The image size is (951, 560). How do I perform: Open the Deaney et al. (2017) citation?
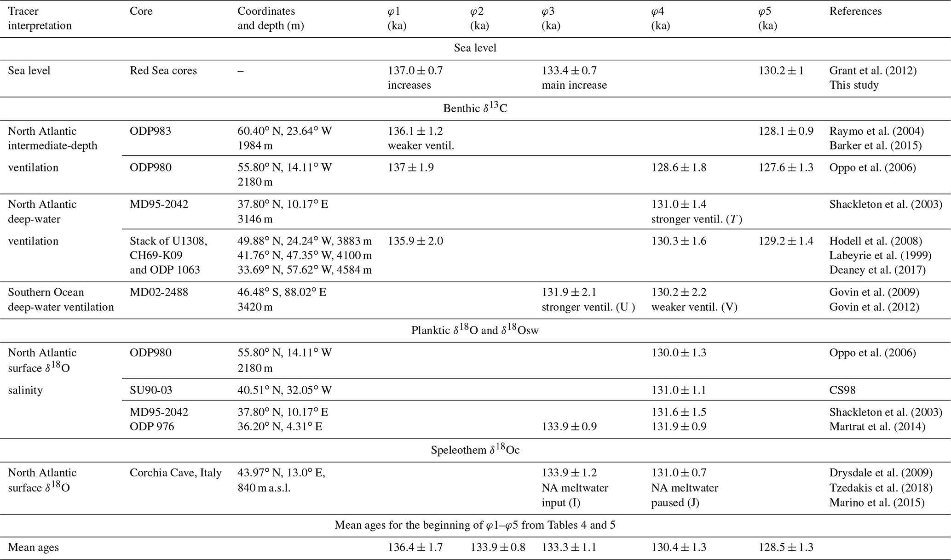(x=877, y=270)
